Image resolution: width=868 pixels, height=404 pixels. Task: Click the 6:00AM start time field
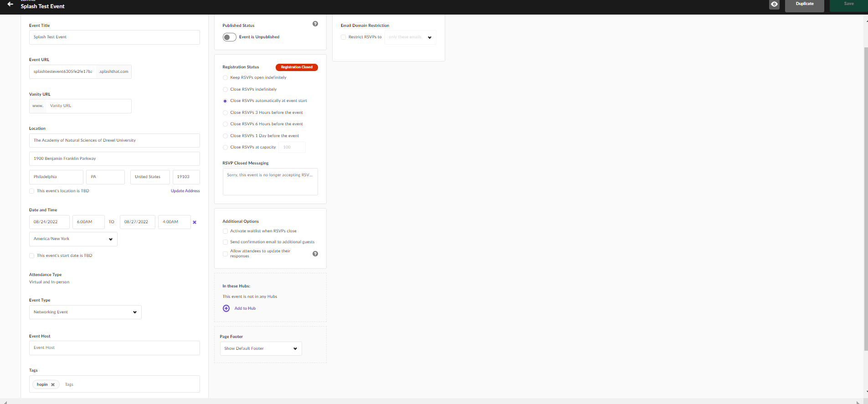[88, 222]
